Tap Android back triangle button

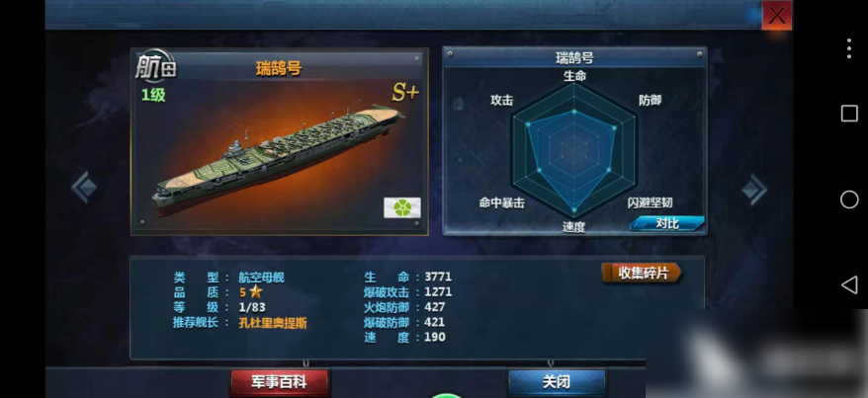pos(848,285)
